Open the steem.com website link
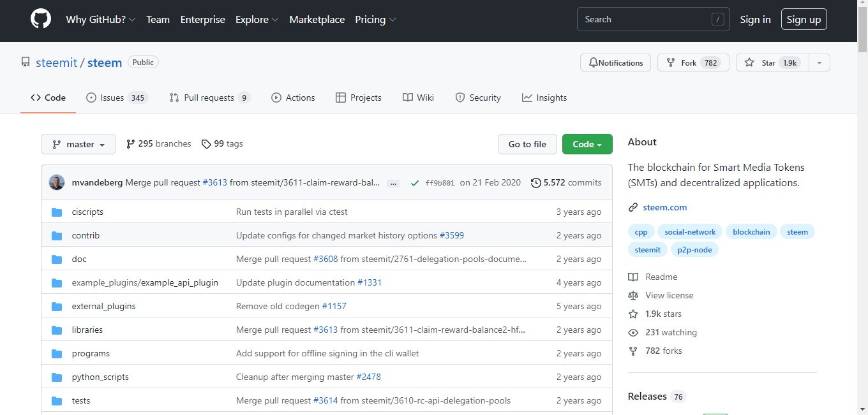The height and width of the screenshot is (415, 868). pyautogui.click(x=665, y=207)
